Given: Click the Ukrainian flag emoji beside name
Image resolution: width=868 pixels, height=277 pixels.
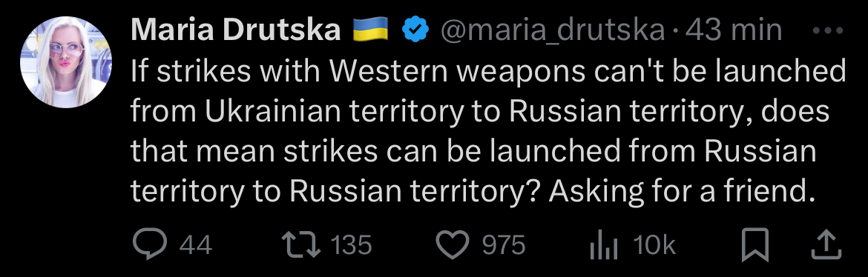Looking at the screenshot, I should (x=370, y=30).
